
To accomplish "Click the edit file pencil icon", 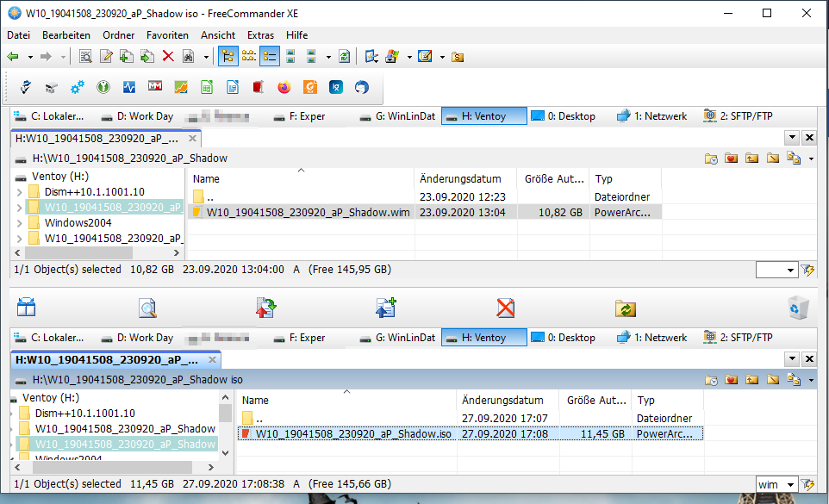I will pyautogui.click(x=106, y=57).
